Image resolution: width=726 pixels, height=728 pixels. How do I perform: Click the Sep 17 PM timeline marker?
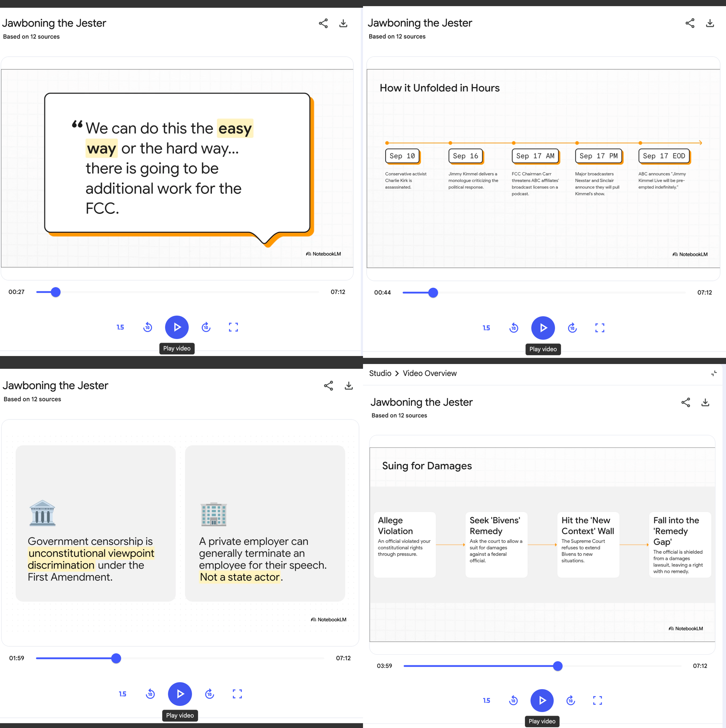click(598, 156)
